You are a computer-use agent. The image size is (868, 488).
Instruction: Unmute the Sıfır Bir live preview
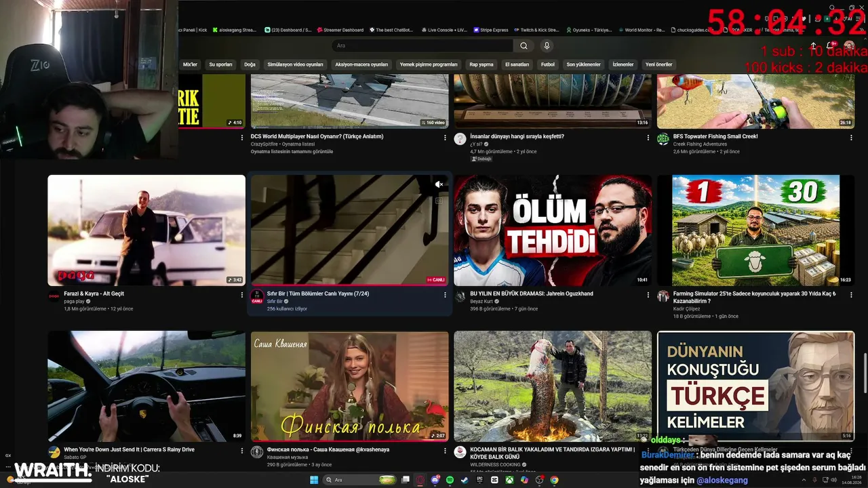(x=439, y=184)
